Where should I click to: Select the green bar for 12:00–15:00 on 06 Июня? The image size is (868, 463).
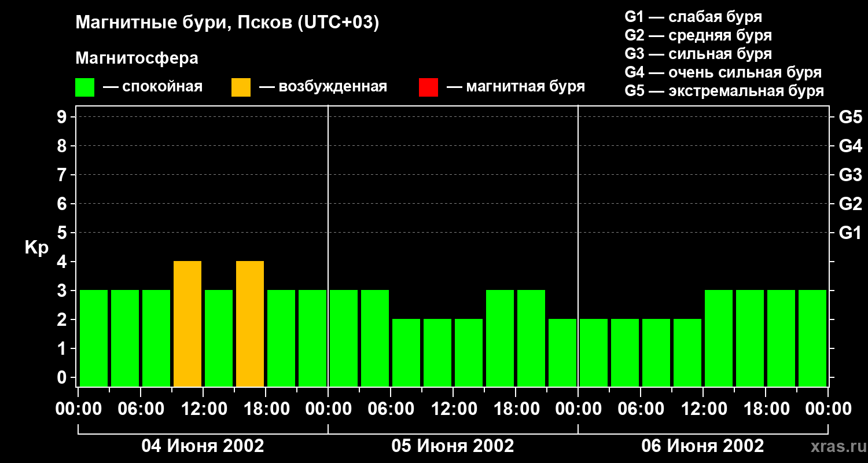pos(719,338)
